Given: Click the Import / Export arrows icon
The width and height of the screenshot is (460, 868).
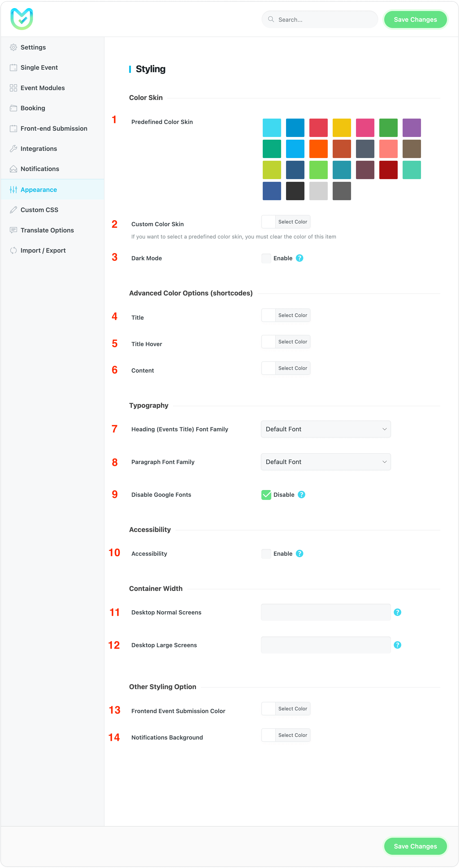Looking at the screenshot, I should point(13,250).
